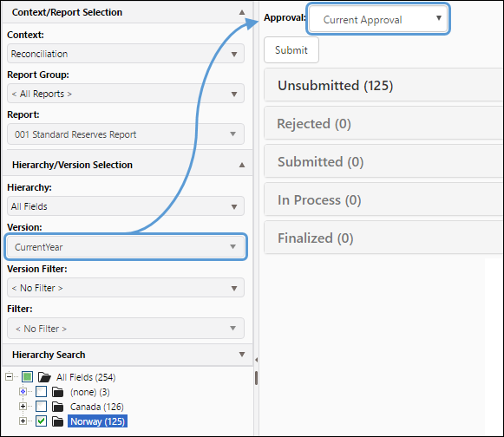Click the All Fields open folder icon
This screenshot has height=437, width=504.
pos(44,376)
